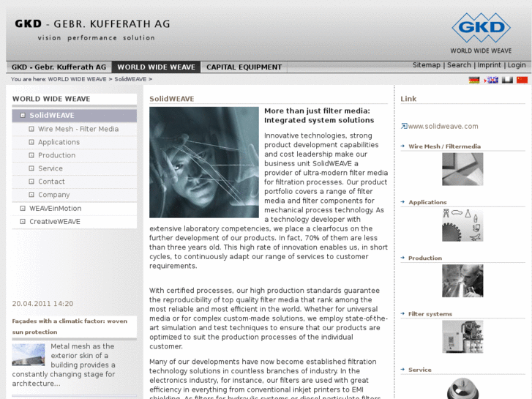The width and height of the screenshot is (532, 399).
Task: Click the news date 20.04.2011 14:20
Action: 42,304
